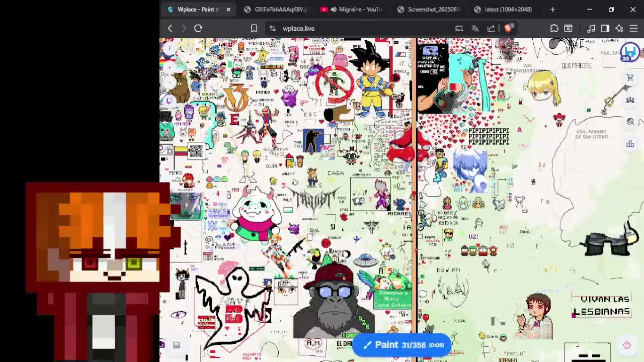Switch to the Migraine - YouTube tab
644x362 pixels.
pos(352,9)
